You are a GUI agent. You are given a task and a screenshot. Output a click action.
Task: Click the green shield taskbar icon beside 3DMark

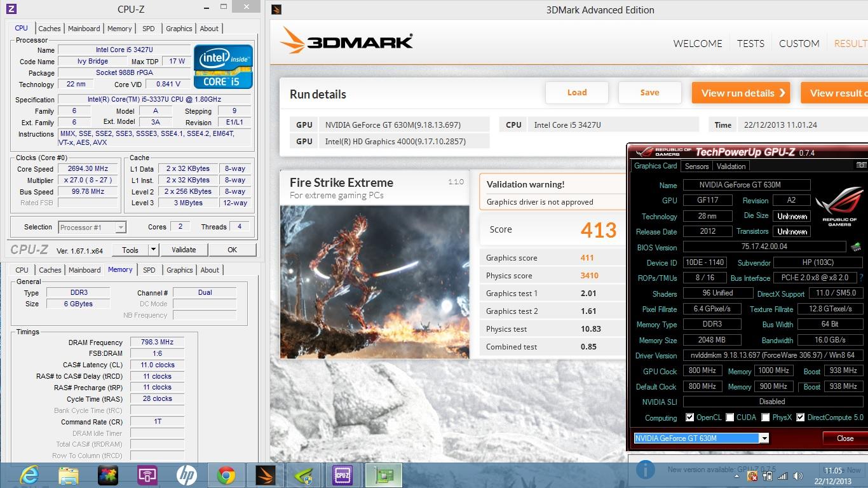point(303,475)
